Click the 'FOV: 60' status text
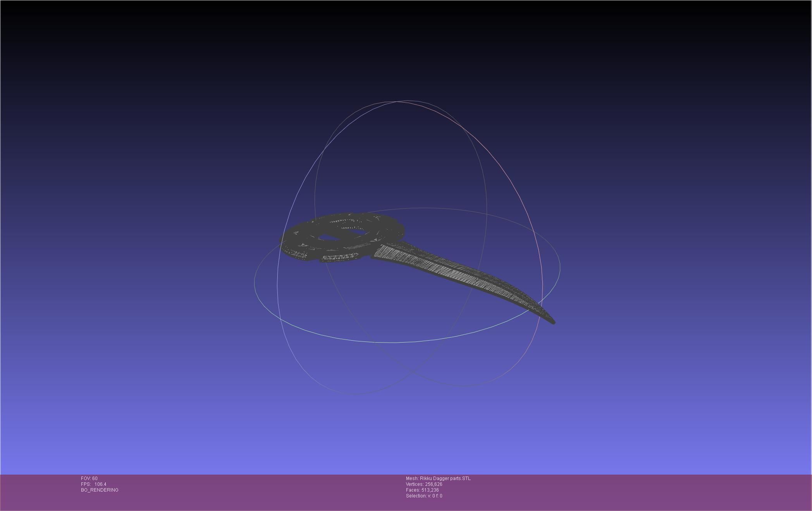Image resolution: width=812 pixels, height=511 pixels. click(x=89, y=478)
